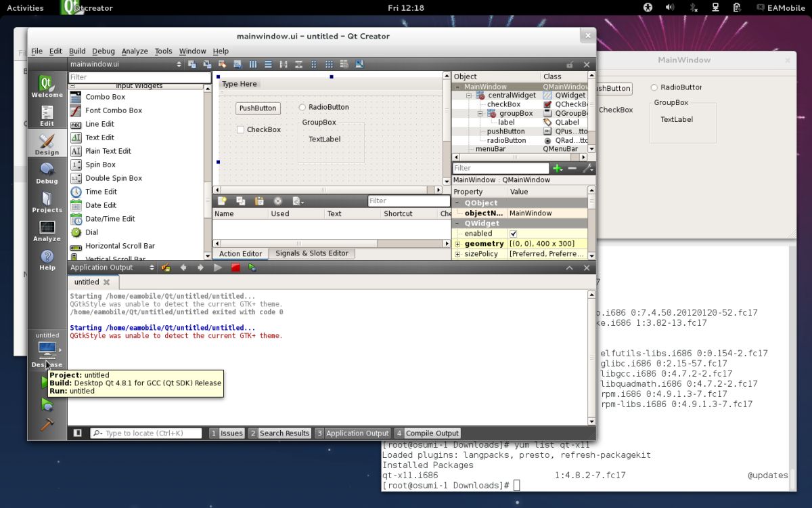This screenshot has height=508, width=812.
Task: Switch to Edit mode in sidebar
Action: click(x=47, y=116)
